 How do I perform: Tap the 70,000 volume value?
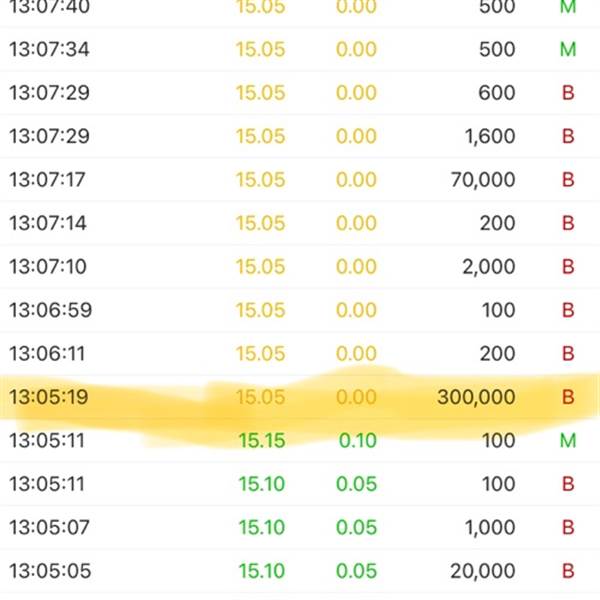point(483,179)
